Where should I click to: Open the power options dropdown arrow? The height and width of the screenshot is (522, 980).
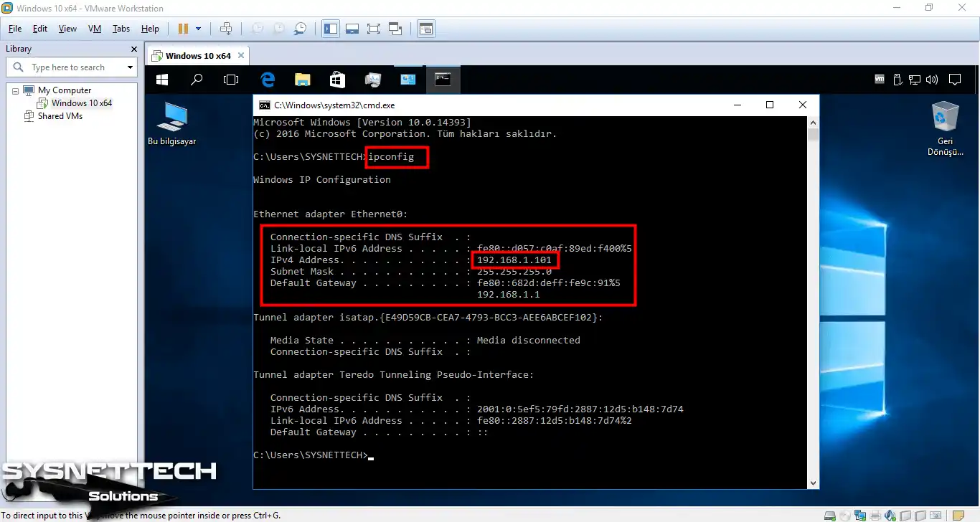(199, 29)
